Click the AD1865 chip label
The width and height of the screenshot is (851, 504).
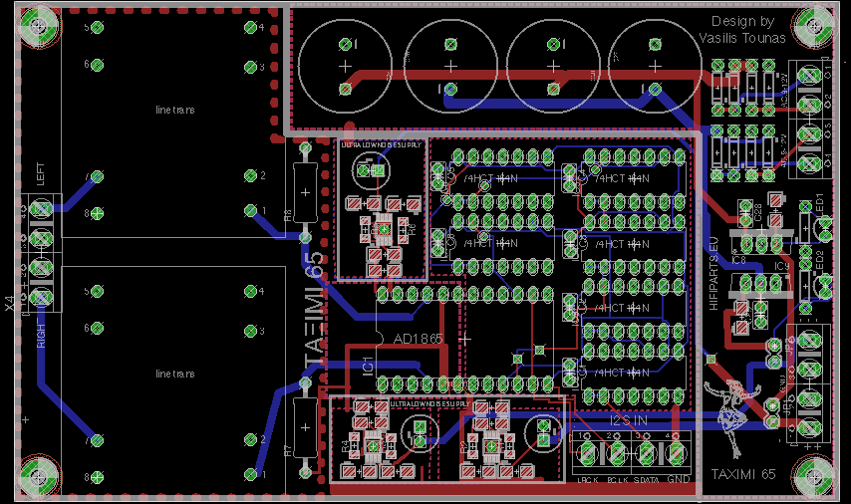pos(419,339)
